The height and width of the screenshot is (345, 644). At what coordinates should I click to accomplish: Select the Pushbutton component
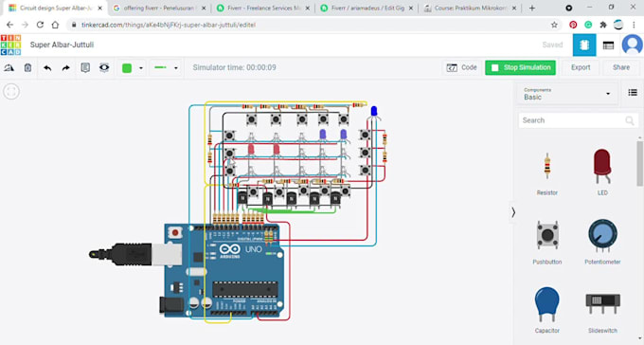[x=547, y=243]
